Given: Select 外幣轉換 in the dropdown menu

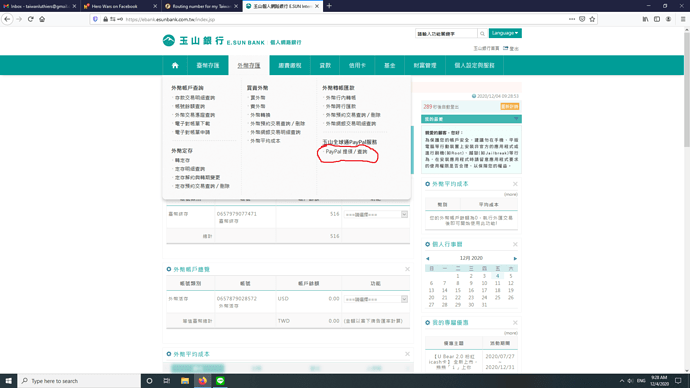Looking at the screenshot, I should pos(260,115).
